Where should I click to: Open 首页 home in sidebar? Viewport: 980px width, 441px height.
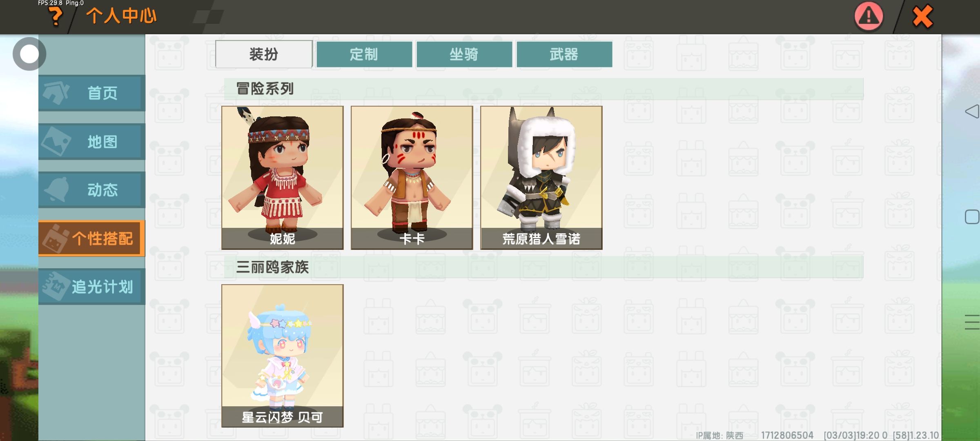92,93
